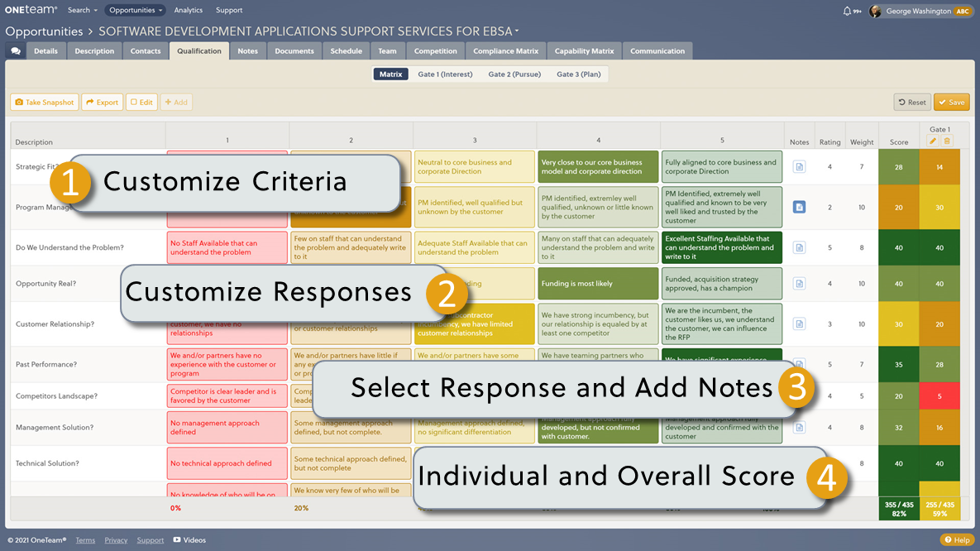This screenshot has width=980, height=551.
Task: Click the OneTeam logo
Action: (31, 10)
